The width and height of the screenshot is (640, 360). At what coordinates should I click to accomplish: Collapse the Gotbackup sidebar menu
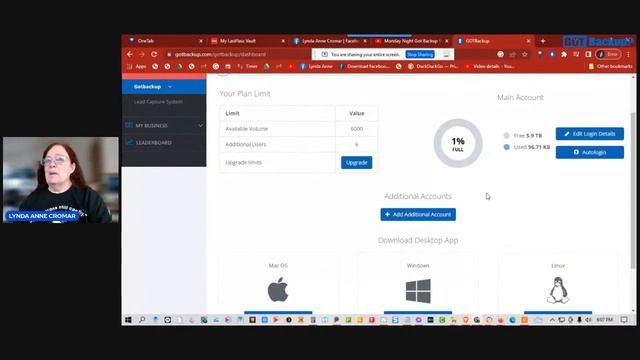[x=164, y=87]
